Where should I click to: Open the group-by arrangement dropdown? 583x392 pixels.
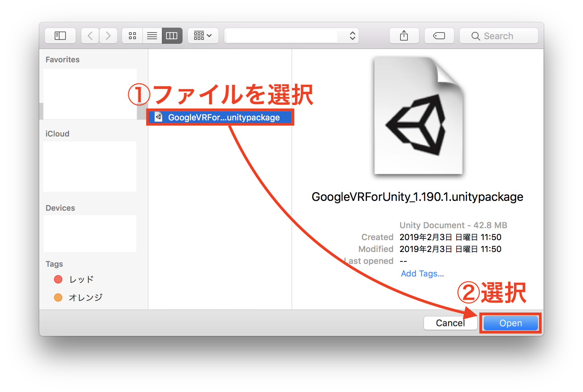click(x=203, y=36)
